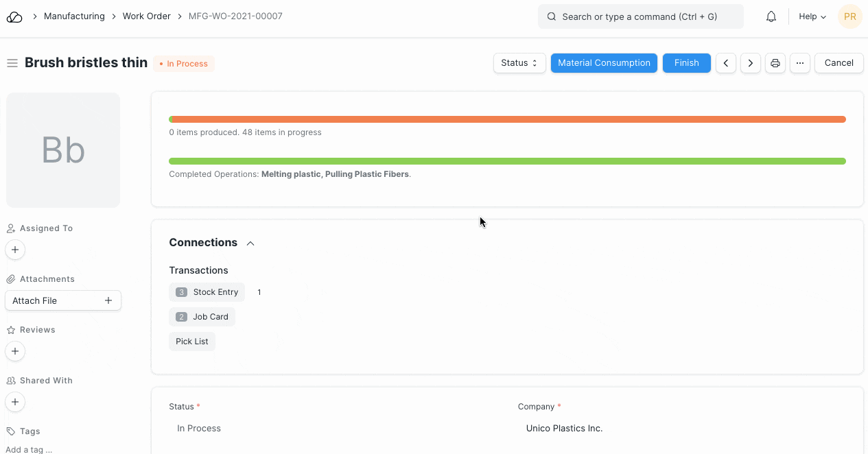The image size is (868, 454).
Task: Share document using Shared With plus
Action: tap(15, 402)
